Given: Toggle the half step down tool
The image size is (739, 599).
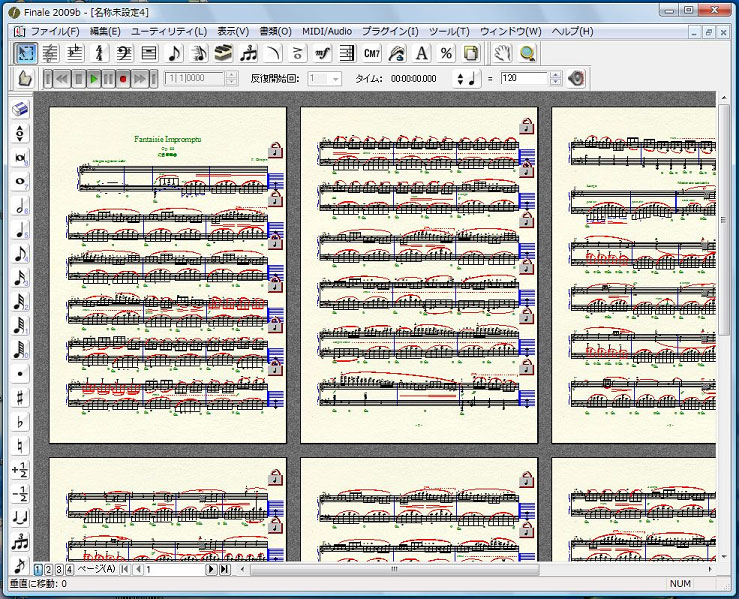Looking at the screenshot, I should 20,494.
